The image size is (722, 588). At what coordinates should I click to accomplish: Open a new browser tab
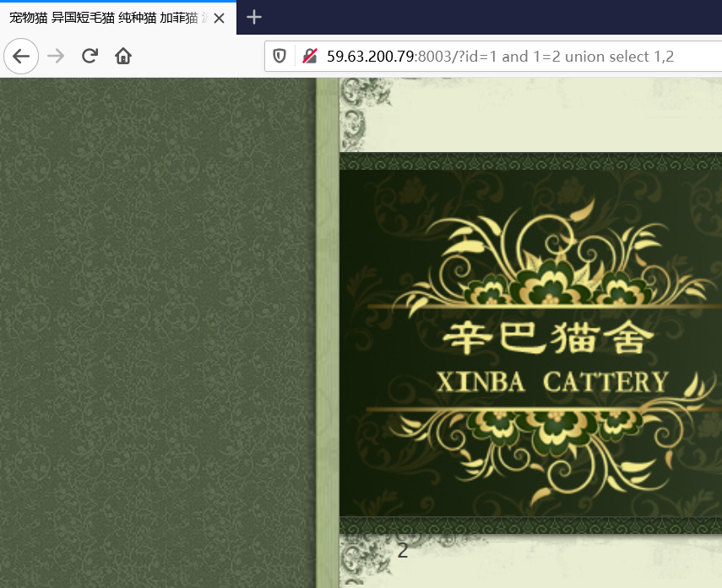pos(253,18)
